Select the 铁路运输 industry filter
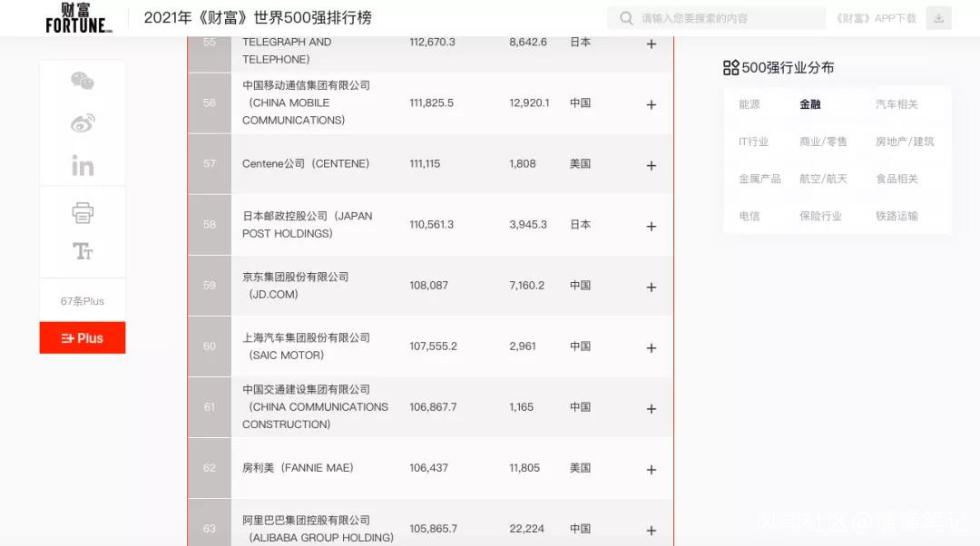This screenshot has width=980, height=546. pos(897,216)
